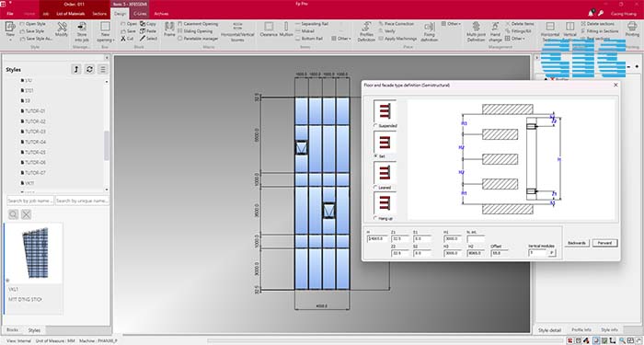Click the magnifier search icon under Styles
This screenshot has height=345, width=644.
pyautogui.click(x=13, y=214)
